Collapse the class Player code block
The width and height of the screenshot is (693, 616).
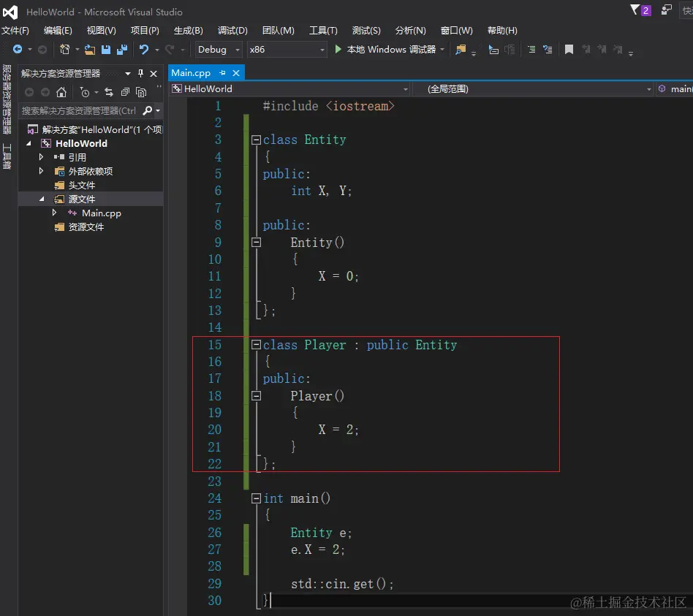[256, 345]
